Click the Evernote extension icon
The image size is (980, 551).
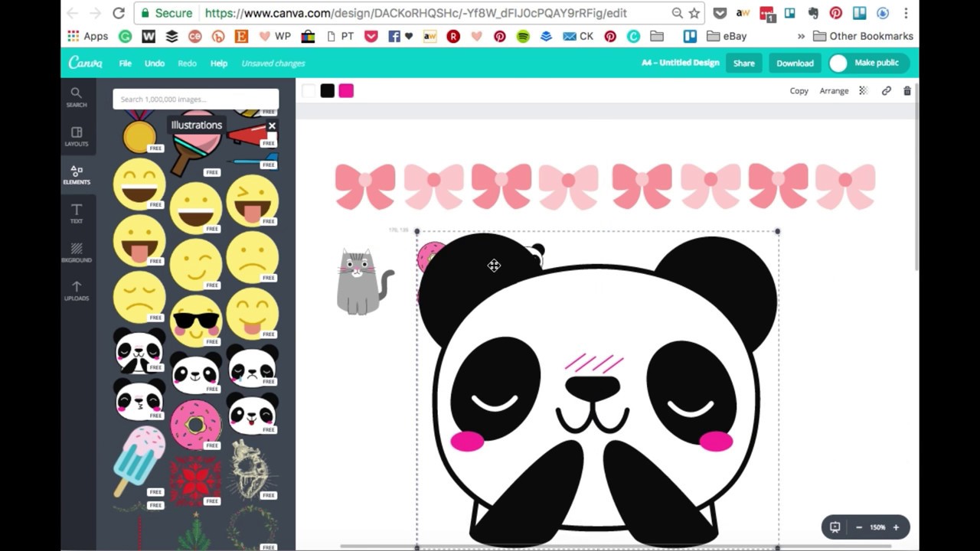tap(813, 13)
